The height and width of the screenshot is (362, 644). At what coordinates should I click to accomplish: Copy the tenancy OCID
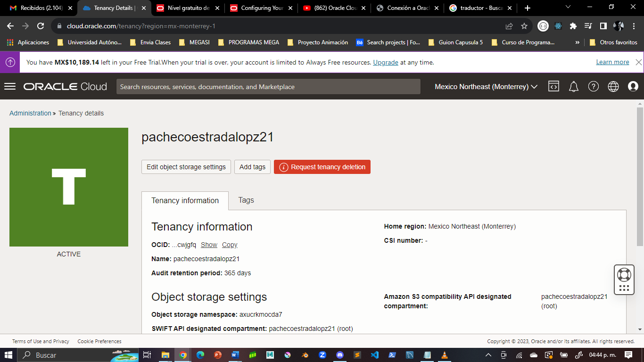click(x=230, y=245)
